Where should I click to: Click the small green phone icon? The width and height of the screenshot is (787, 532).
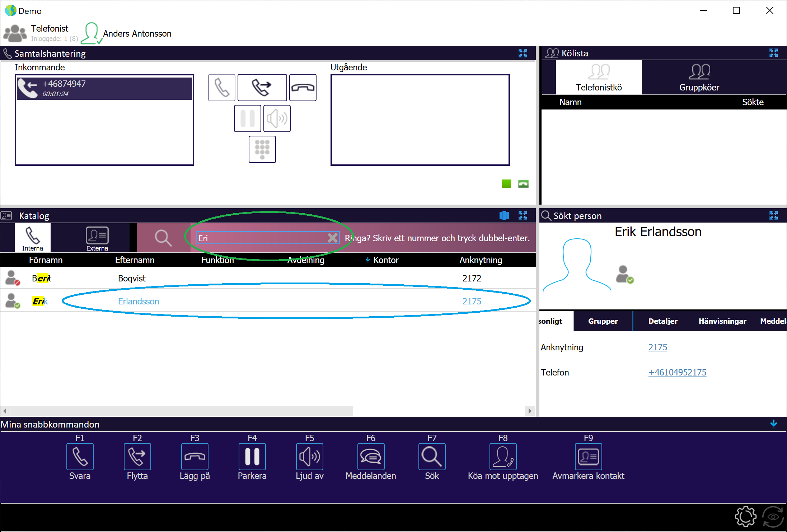[523, 184]
